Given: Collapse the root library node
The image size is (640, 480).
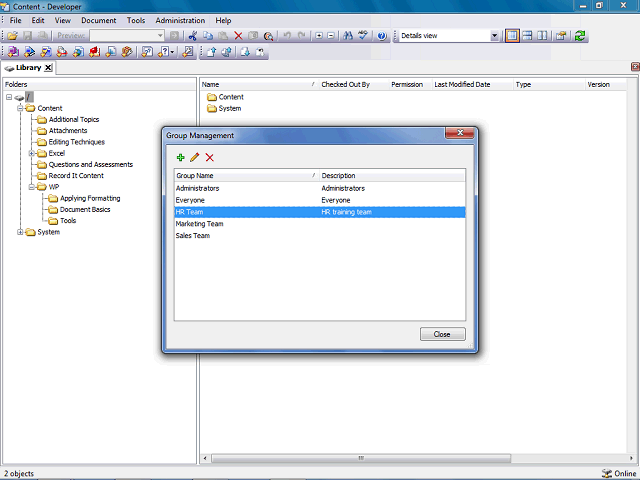Looking at the screenshot, I should [9, 97].
